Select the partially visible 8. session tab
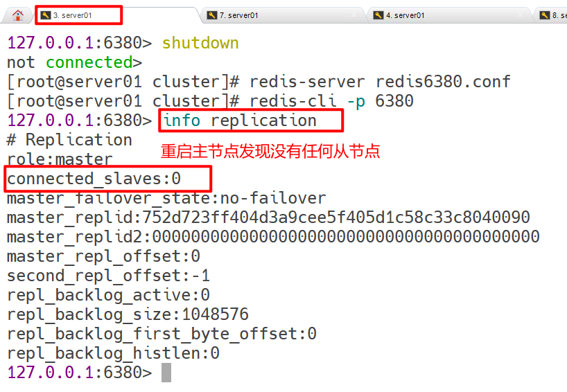 coord(550,15)
